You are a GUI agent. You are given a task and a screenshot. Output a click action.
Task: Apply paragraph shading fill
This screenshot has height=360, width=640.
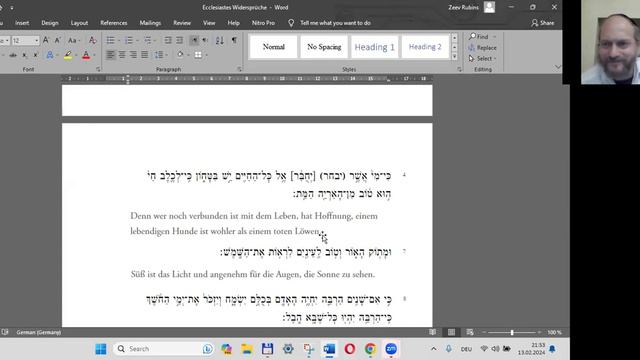[x=180, y=55]
